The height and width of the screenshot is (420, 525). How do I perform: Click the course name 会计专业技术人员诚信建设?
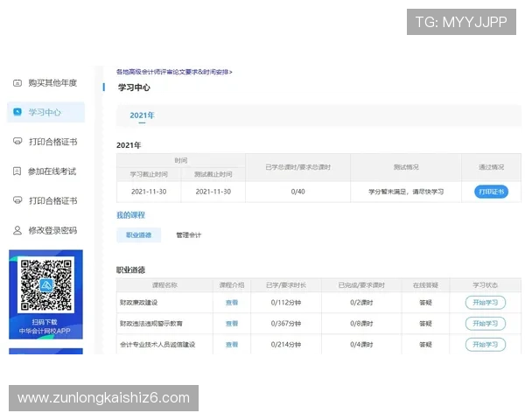click(x=157, y=344)
